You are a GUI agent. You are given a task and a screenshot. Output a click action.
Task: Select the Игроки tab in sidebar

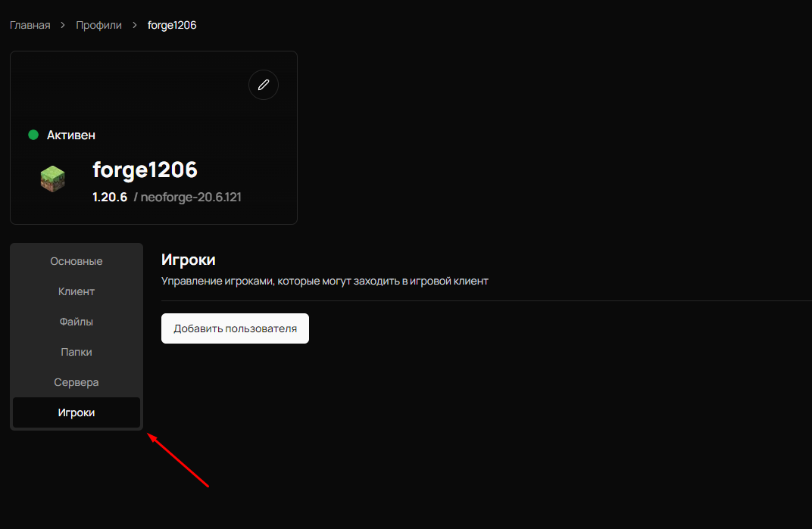77,412
